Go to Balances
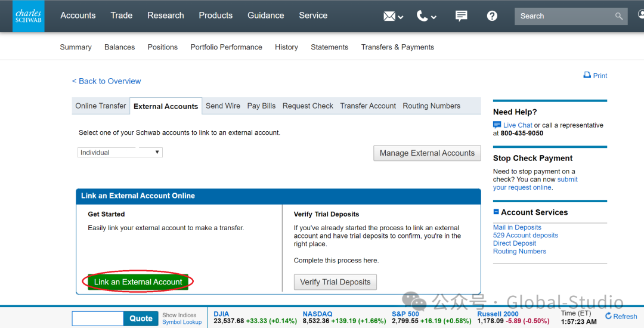The height and width of the screenshot is (328, 644). click(119, 47)
